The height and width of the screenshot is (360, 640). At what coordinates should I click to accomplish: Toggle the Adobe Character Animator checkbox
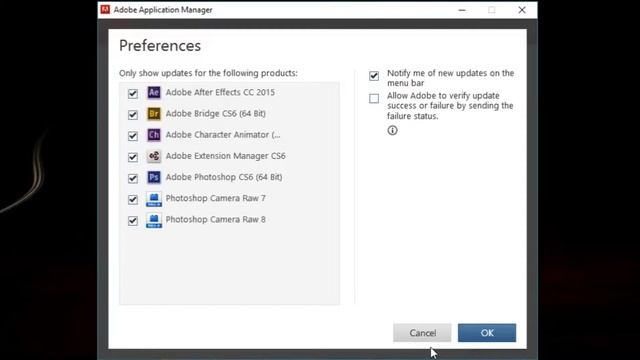point(133,136)
